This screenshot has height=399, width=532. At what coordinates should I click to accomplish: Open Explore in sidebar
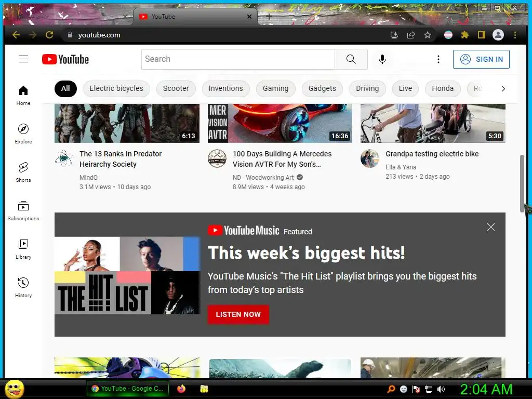tap(23, 134)
